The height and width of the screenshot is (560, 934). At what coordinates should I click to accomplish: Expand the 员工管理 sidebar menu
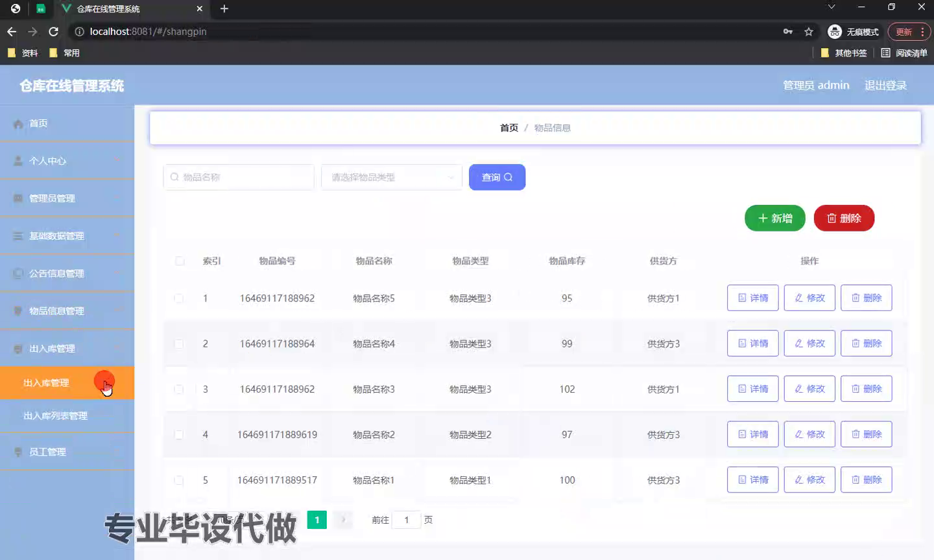click(67, 452)
